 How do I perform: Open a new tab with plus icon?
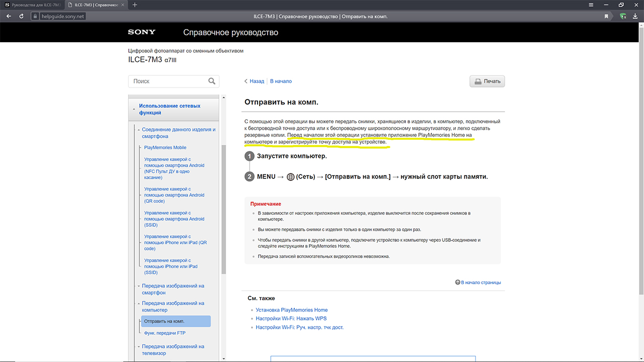click(x=134, y=5)
